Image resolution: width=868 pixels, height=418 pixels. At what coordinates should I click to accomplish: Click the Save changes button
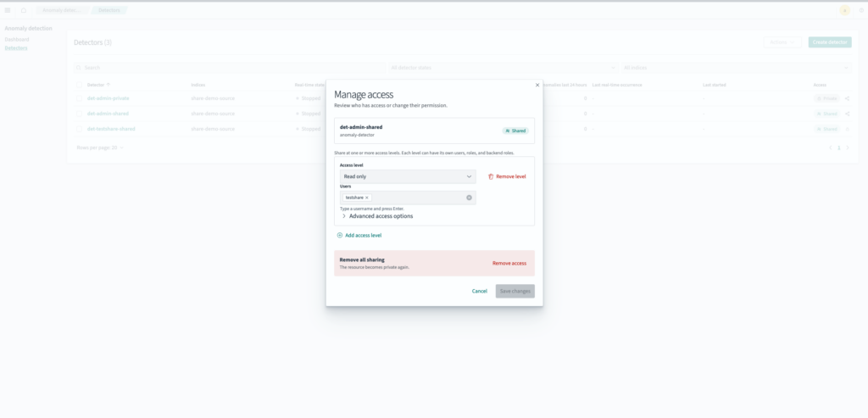tap(515, 291)
